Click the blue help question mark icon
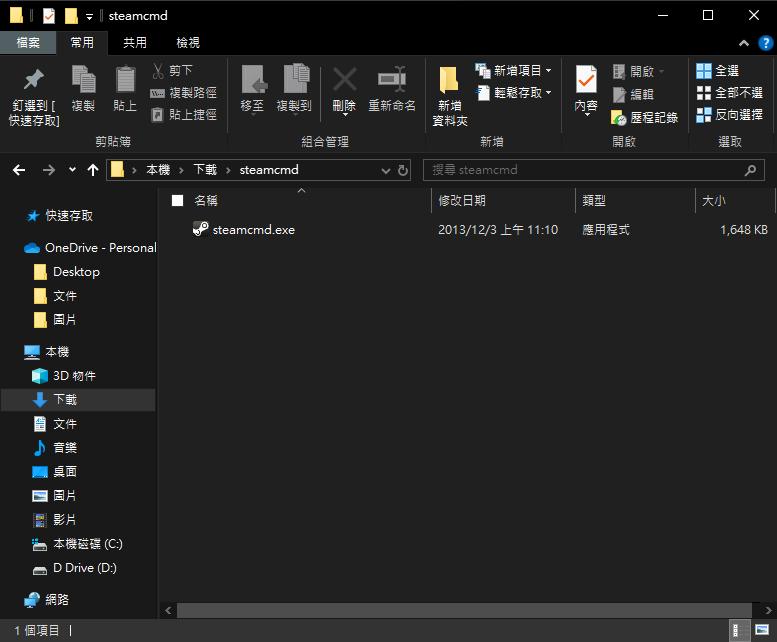The width and height of the screenshot is (777, 642). pyautogui.click(x=765, y=43)
